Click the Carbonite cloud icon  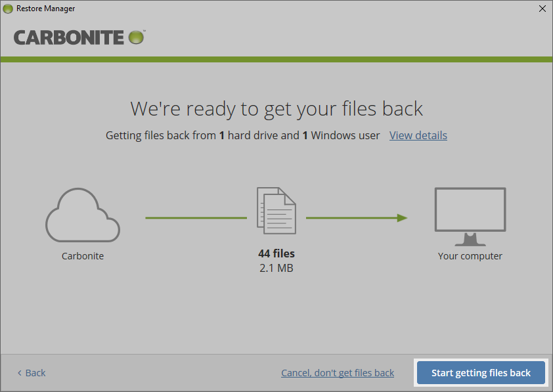click(x=82, y=213)
